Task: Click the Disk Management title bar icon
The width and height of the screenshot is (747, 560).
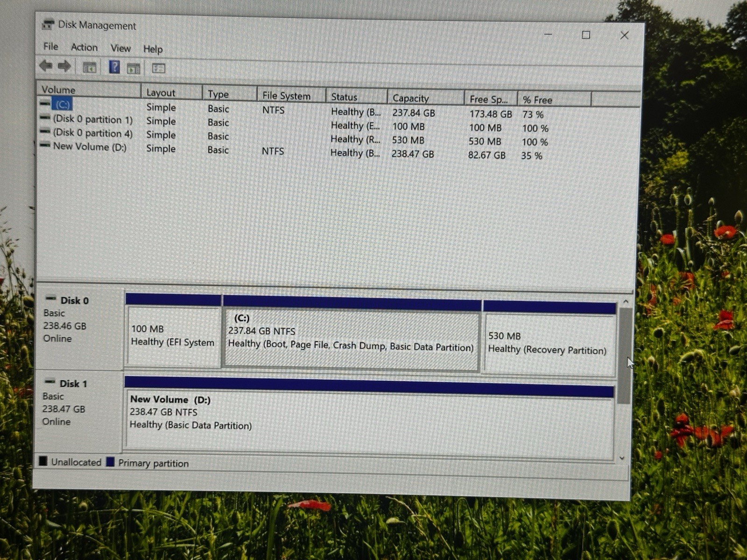Action: click(x=48, y=24)
